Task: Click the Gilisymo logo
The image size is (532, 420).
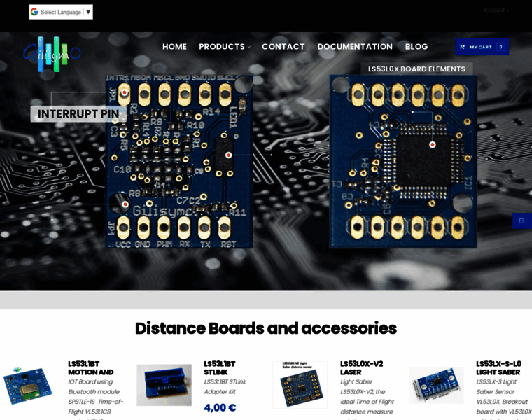Action: (52, 54)
